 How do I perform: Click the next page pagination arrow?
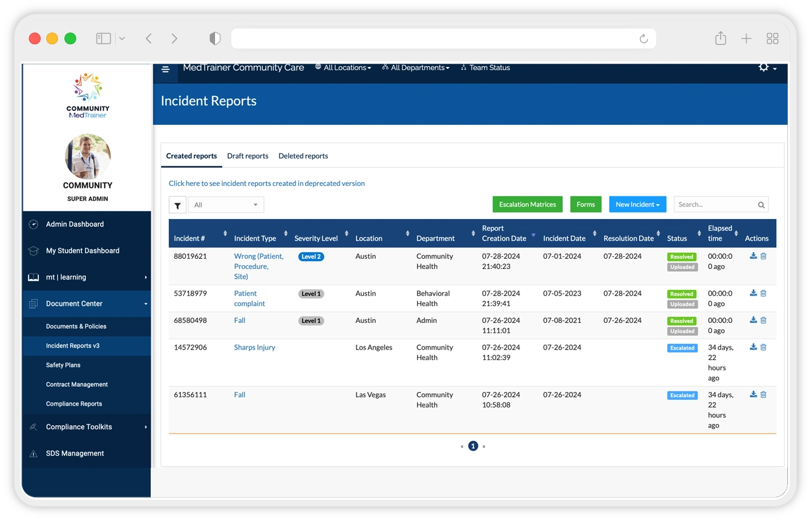[x=484, y=447]
